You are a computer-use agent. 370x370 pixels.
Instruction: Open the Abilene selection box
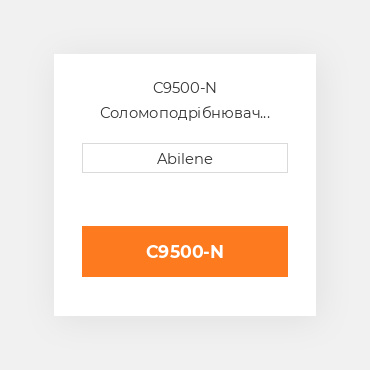pos(185,158)
